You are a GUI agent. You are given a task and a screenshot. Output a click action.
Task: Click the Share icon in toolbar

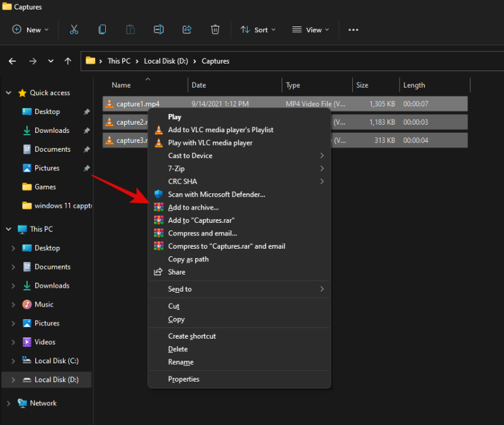click(187, 30)
